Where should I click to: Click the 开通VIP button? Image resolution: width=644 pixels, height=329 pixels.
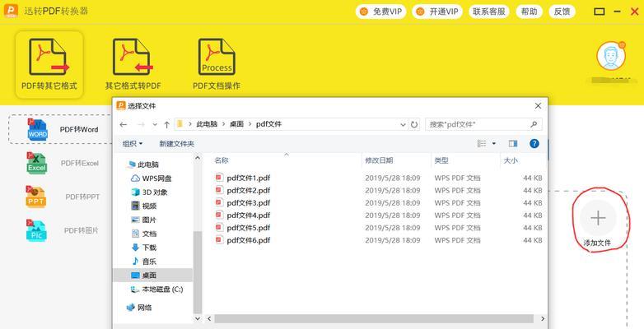437,12
